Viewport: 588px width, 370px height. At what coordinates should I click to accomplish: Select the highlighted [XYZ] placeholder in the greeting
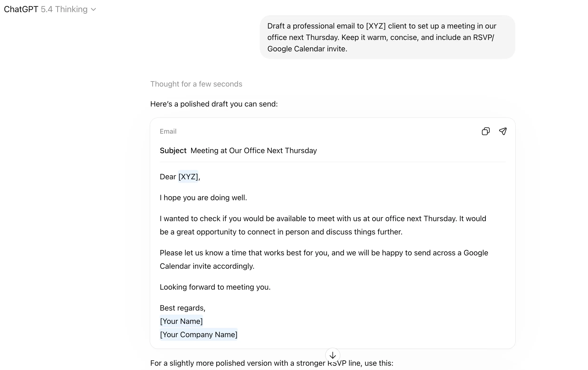(x=188, y=176)
